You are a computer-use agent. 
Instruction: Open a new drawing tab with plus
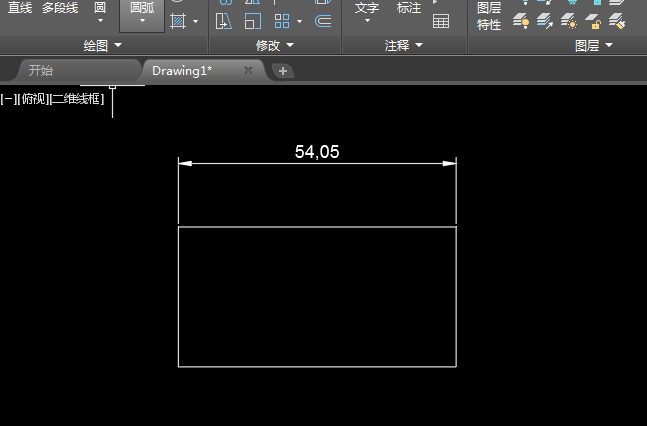pyautogui.click(x=283, y=71)
